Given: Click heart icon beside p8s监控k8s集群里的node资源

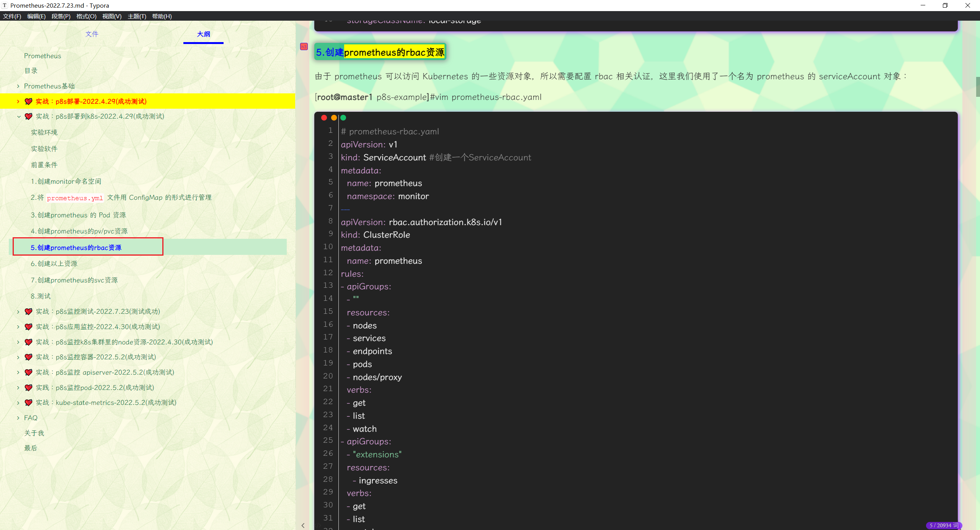Looking at the screenshot, I should pos(28,342).
